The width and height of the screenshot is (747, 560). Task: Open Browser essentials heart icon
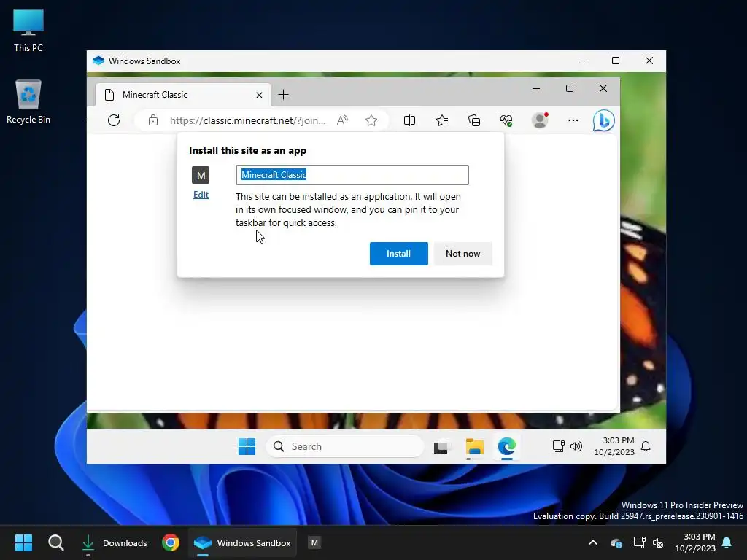[506, 120]
